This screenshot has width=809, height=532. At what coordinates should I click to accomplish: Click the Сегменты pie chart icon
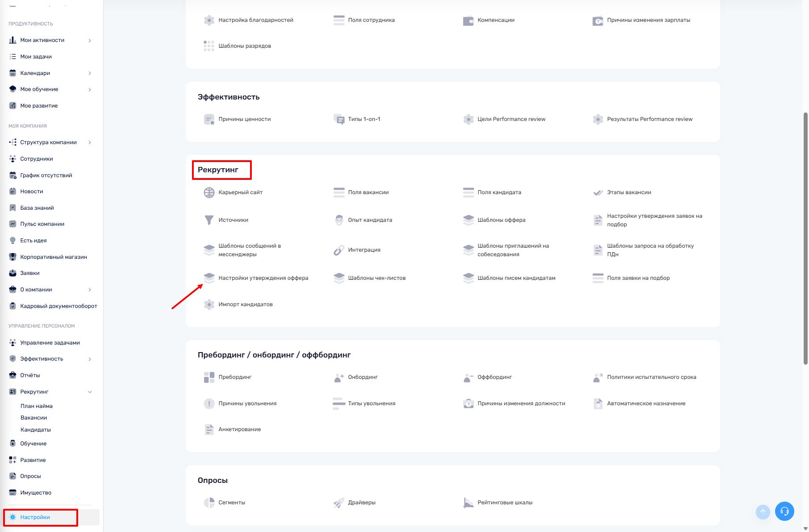point(209,503)
